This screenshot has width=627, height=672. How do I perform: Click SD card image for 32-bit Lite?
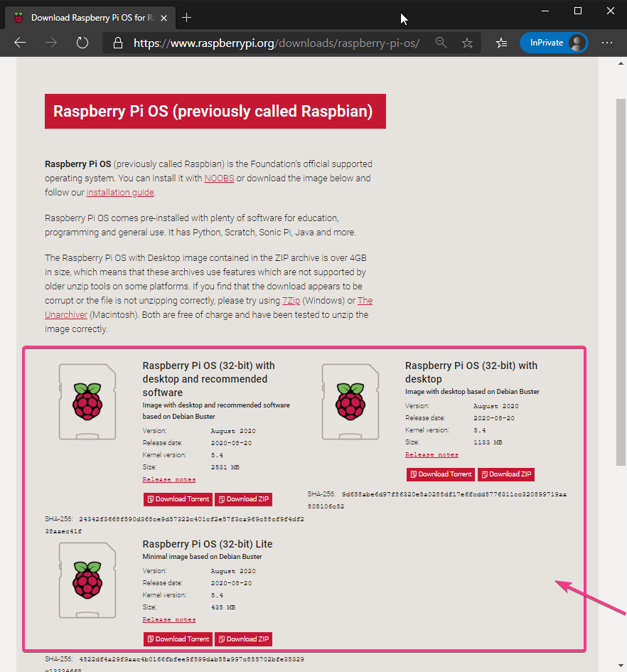(x=87, y=580)
